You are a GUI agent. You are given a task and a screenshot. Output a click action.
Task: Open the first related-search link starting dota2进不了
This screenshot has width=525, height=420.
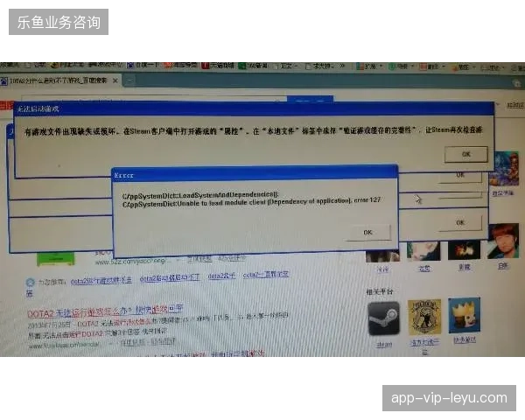(x=101, y=280)
